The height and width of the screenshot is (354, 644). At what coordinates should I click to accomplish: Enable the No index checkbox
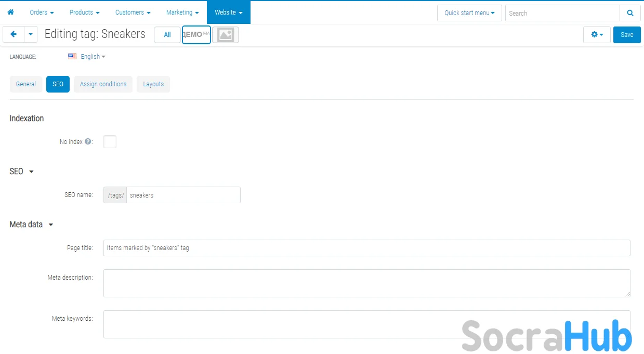pyautogui.click(x=110, y=142)
